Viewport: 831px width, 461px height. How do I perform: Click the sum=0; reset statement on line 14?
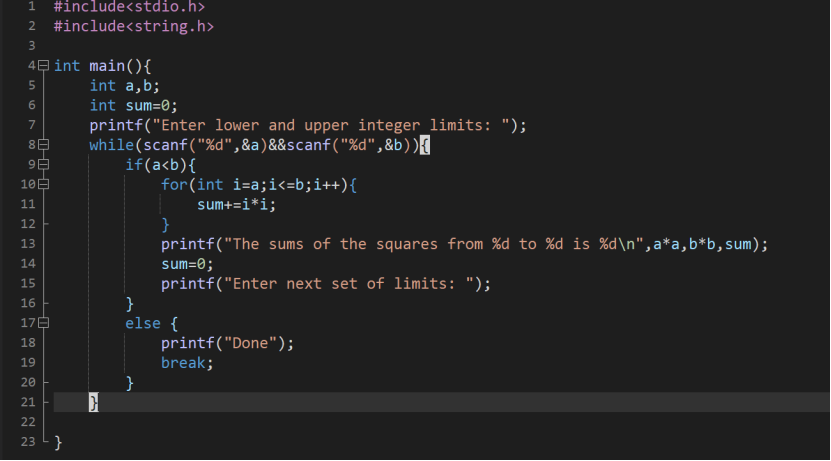(x=187, y=264)
